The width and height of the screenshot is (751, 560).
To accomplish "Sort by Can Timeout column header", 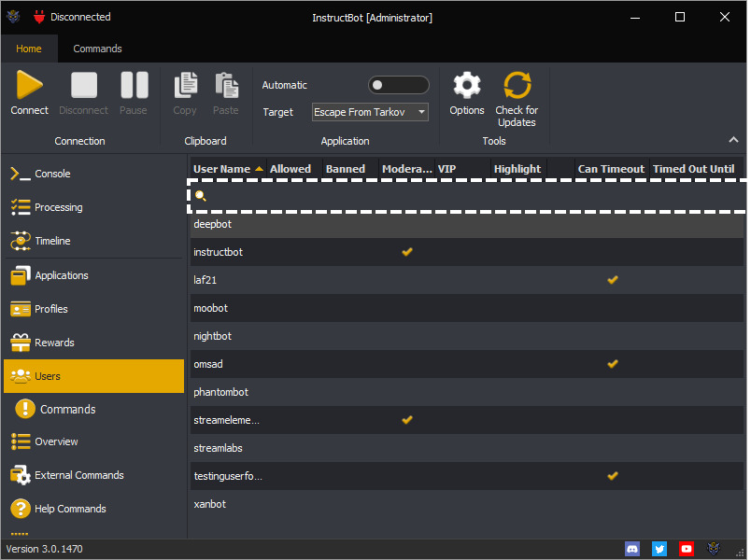I will pyautogui.click(x=612, y=169).
